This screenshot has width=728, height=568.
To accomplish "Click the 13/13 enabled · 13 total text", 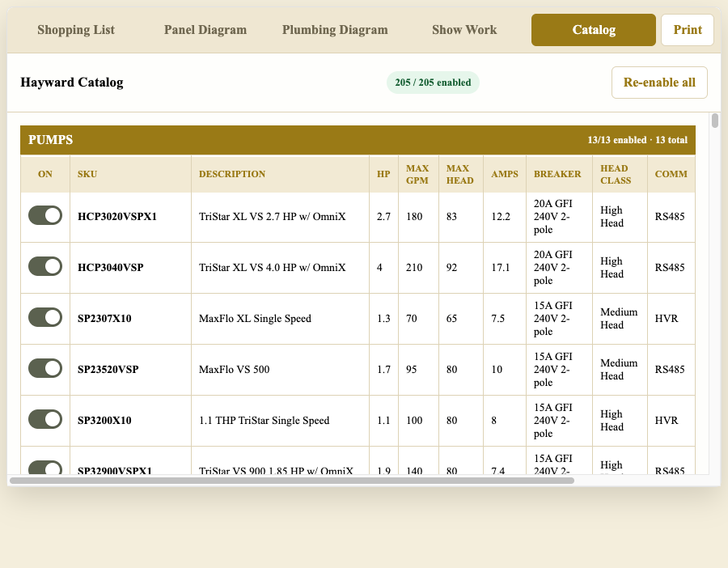I will pos(637,140).
